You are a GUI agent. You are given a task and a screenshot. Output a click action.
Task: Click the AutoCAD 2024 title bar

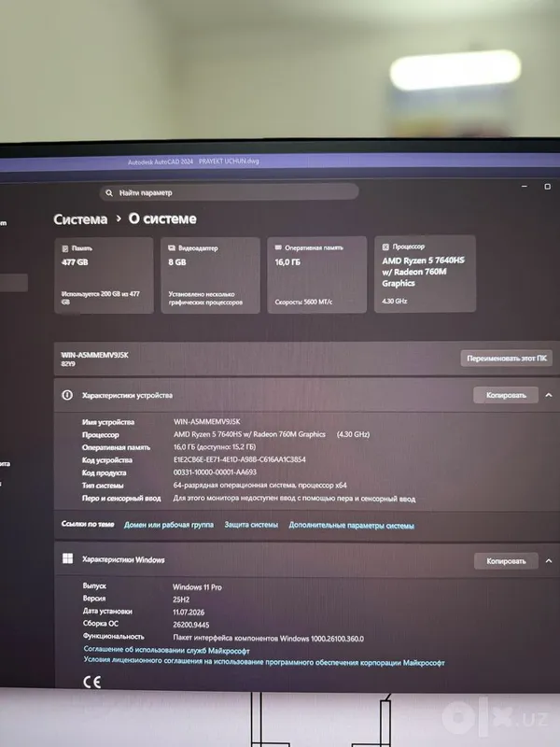point(280,162)
